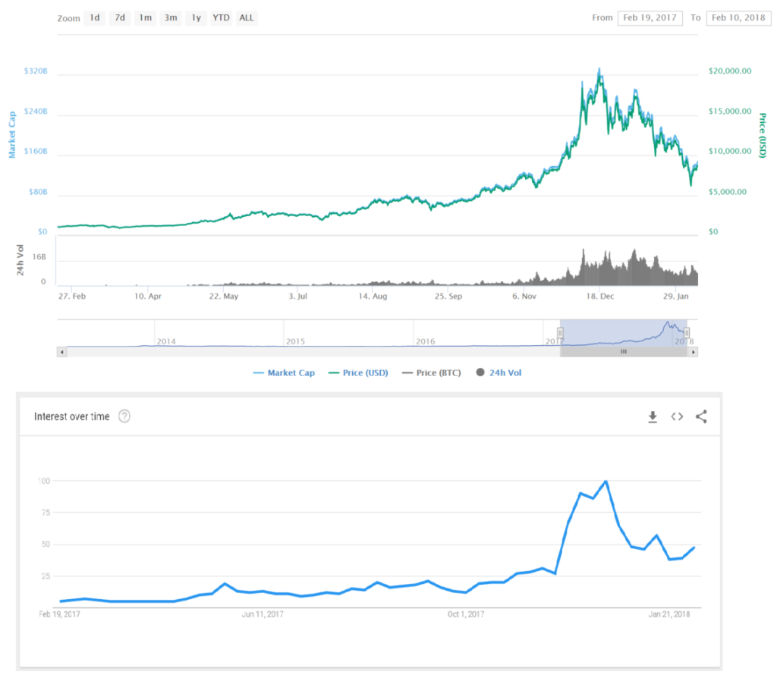Toggle the Price (BTC) series
The image size is (777, 700).
[x=432, y=373]
